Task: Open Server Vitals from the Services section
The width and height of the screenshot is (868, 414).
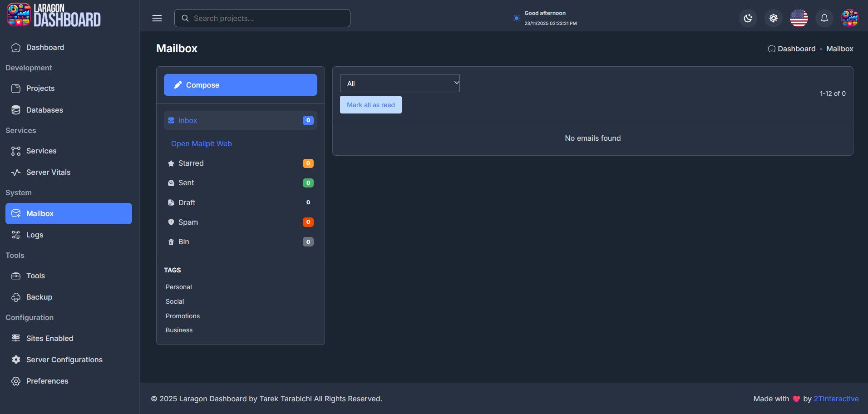Action: pyautogui.click(x=48, y=172)
